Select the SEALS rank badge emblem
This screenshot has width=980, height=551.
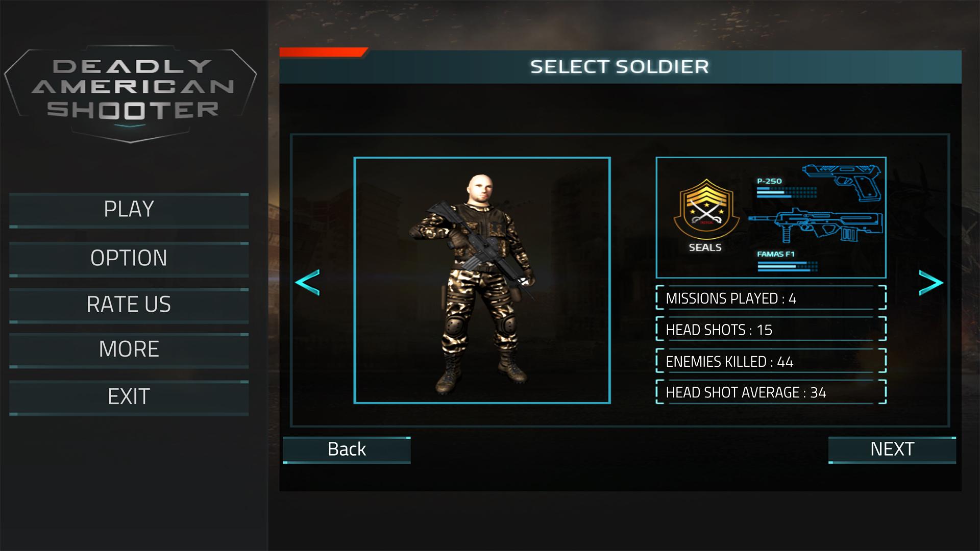point(706,209)
